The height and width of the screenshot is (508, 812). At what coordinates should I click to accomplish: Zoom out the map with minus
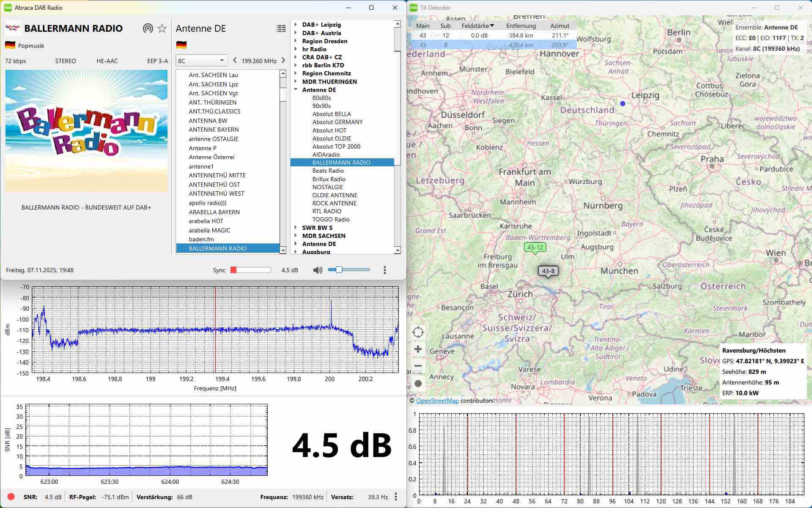pos(418,366)
